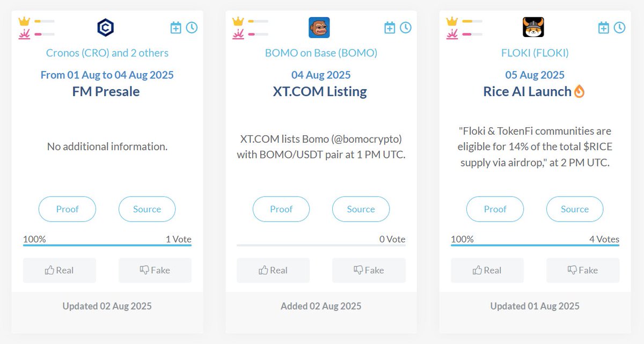Open Source for Rice AI Launch
The image size is (644, 344).
pyautogui.click(x=575, y=209)
